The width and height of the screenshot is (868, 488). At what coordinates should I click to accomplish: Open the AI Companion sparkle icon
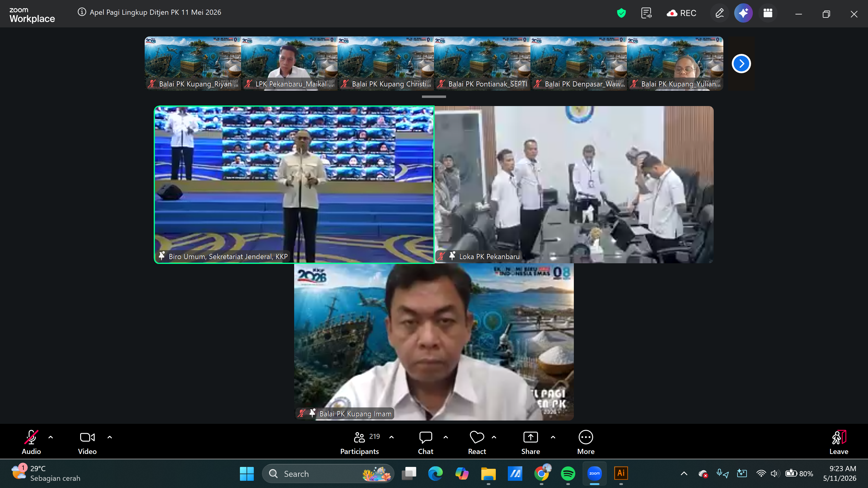(x=743, y=13)
